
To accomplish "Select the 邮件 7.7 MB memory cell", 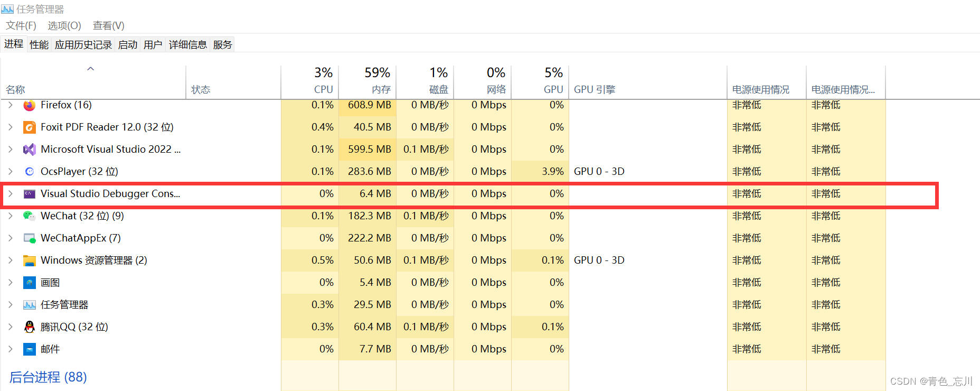I will pyautogui.click(x=368, y=349).
